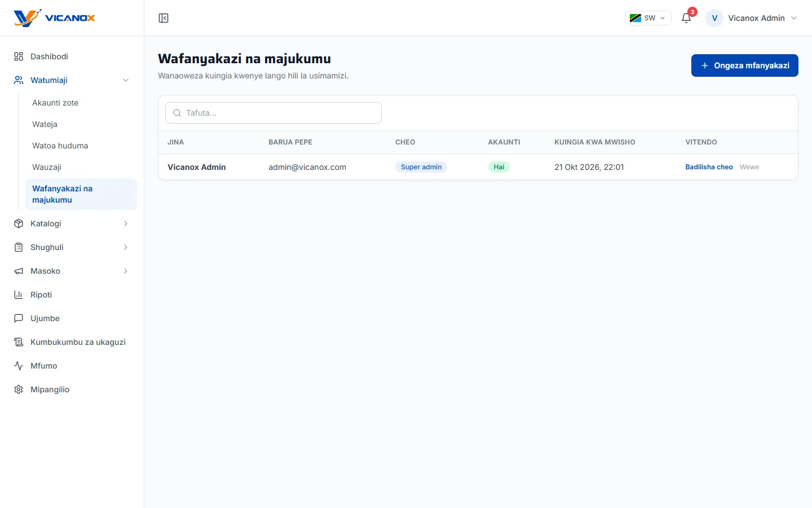The width and height of the screenshot is (812, 508).
Task: Click the Vicanox logo
Action: click(55, 18)
